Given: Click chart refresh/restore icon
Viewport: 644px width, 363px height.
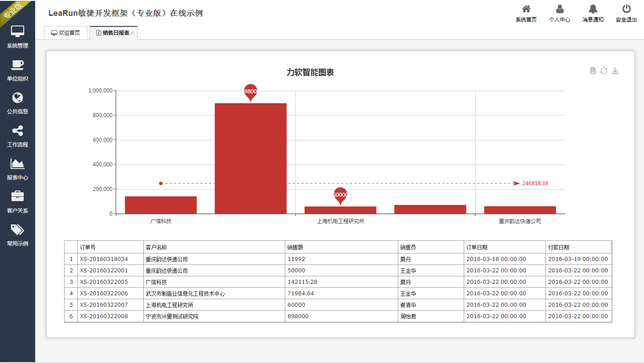Looking at the screenshot, I should [604, 70].
